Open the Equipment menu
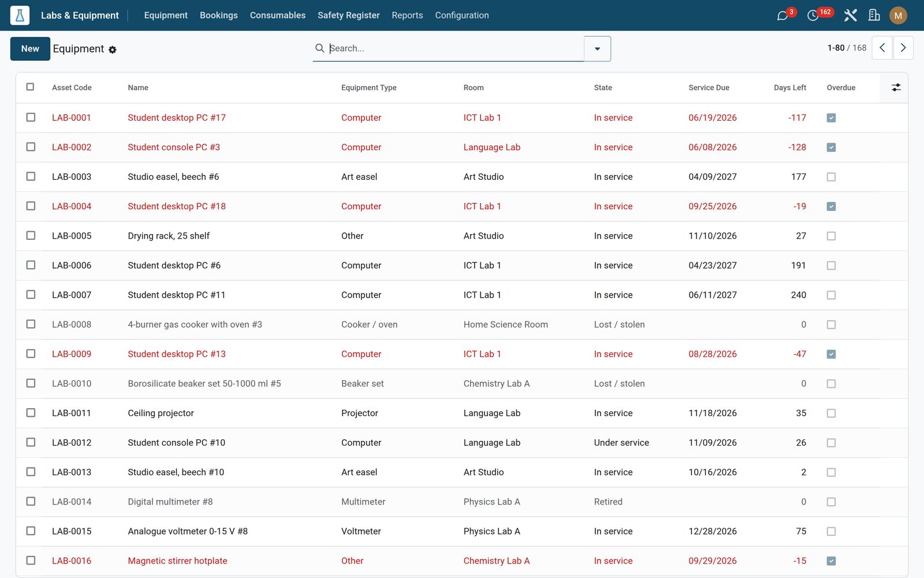 point(166,16)
